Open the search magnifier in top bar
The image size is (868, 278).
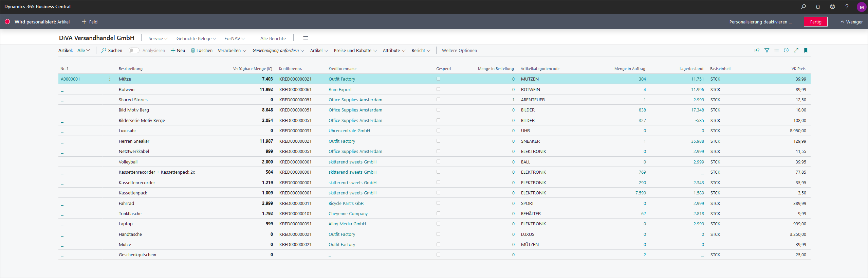[x=803, y=7]
